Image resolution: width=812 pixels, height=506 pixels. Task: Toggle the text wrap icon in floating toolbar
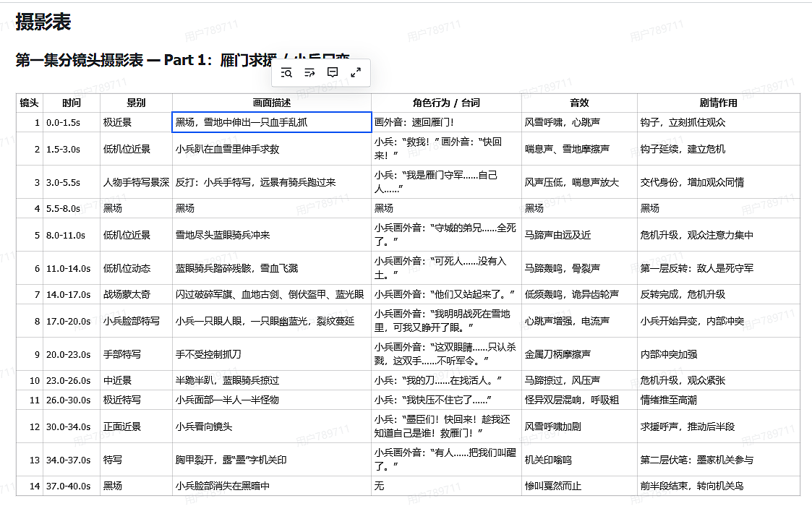(x=309, y=72)
